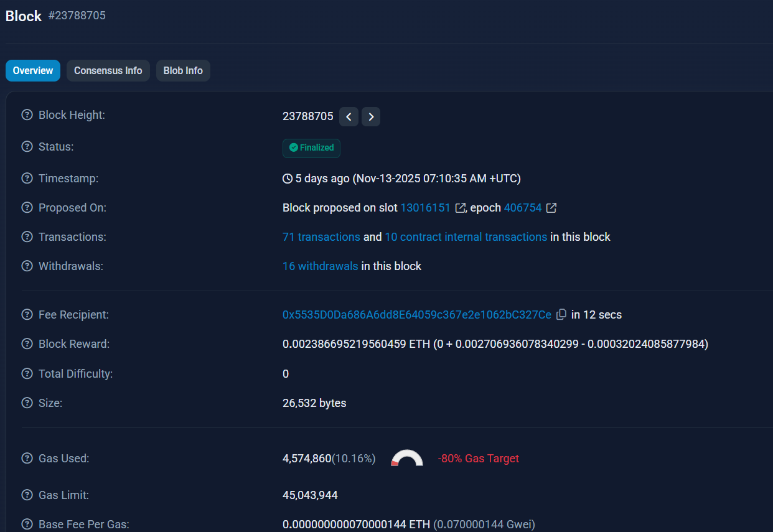Viewport: 773px width, 532px height.
Task: Open slot 13016151 via its external link icon
Action: [459, 207]
